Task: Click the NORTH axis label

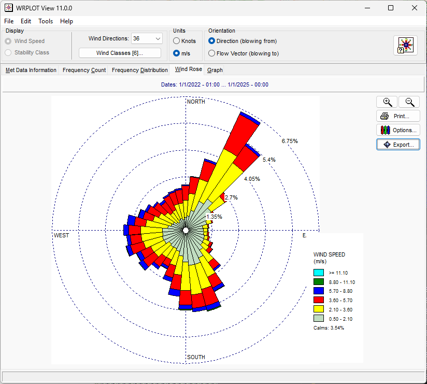Action: pos(196,102)
